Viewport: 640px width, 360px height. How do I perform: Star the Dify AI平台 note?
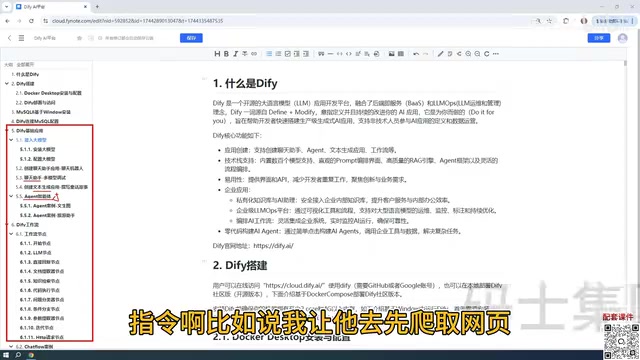click(x=79, y=38)
